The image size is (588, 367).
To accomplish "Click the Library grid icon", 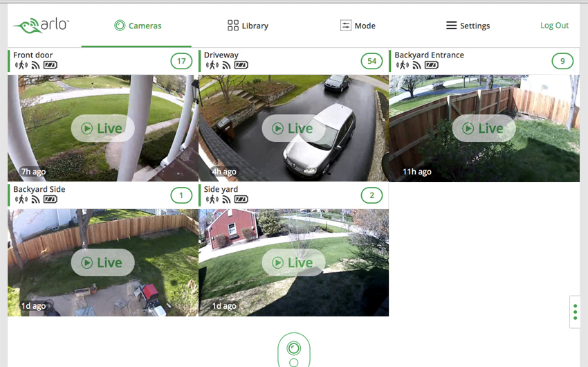I will coord(233,26).
